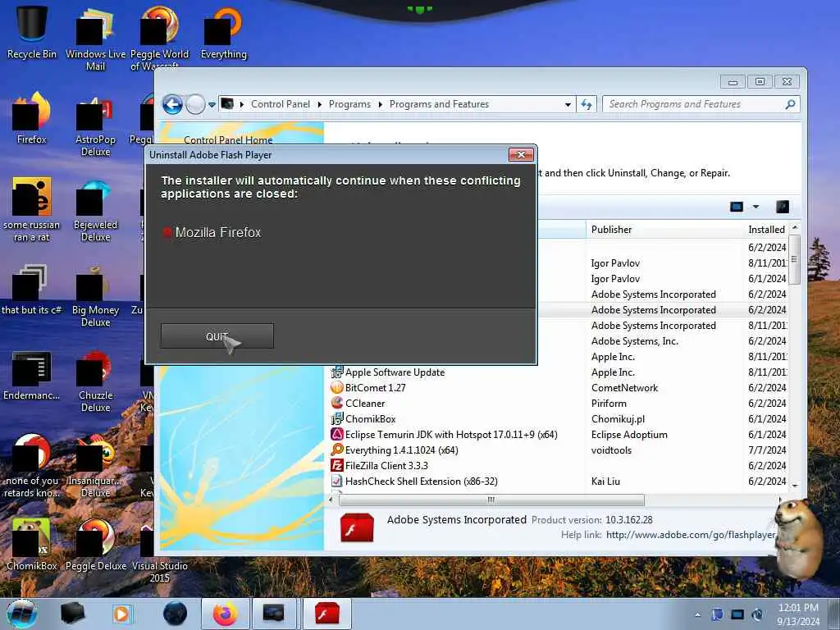Open recent pages dropdown beside forward arrow
Viewport: 840px width, 630px height.
(x=212, y=104)
